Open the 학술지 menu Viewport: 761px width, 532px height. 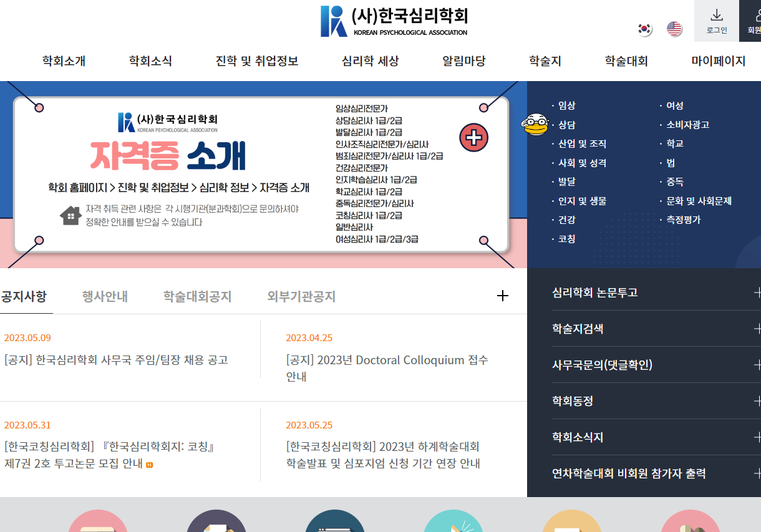[x=545, y=61]
